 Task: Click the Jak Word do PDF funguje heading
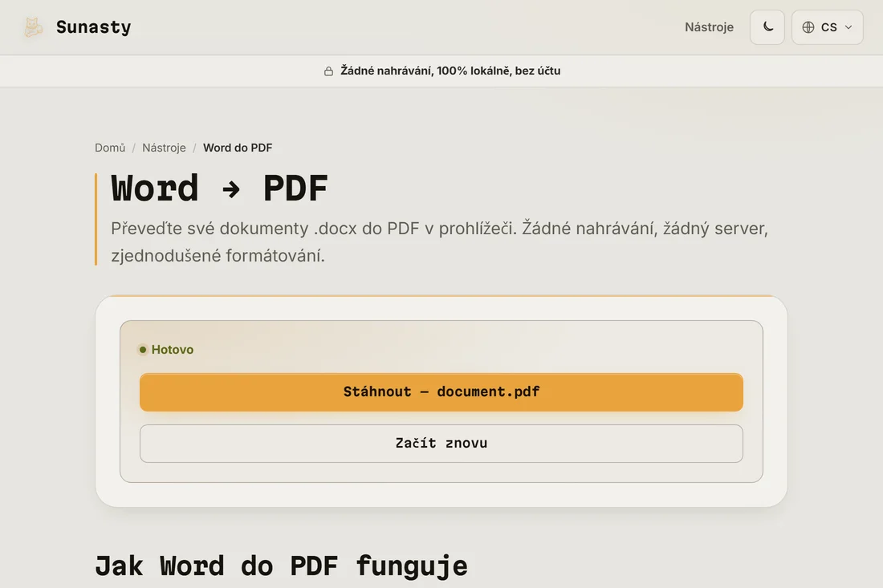click(x=281, y=566)
